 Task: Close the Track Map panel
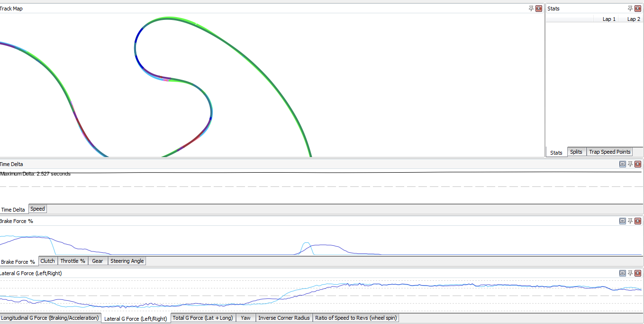[539, 9]
